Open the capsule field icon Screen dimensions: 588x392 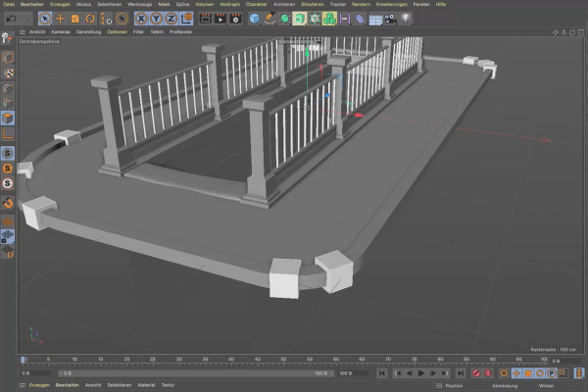[360, 19]
